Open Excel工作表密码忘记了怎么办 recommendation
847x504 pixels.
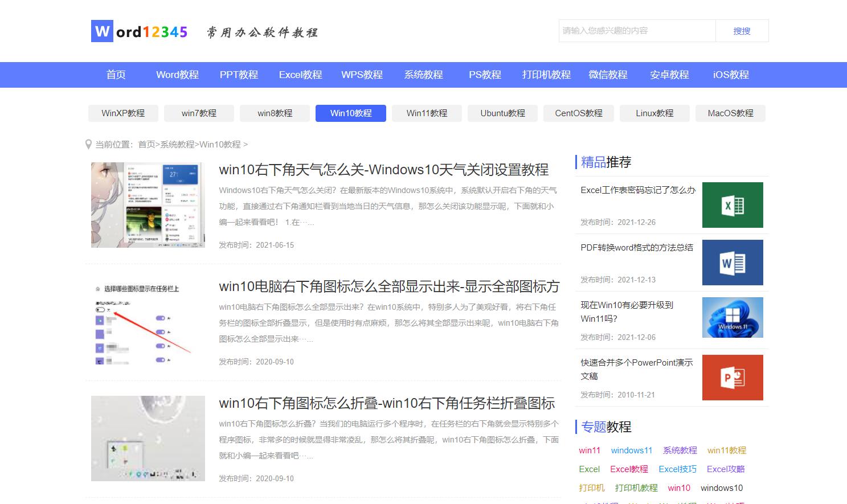coord(638,190)
